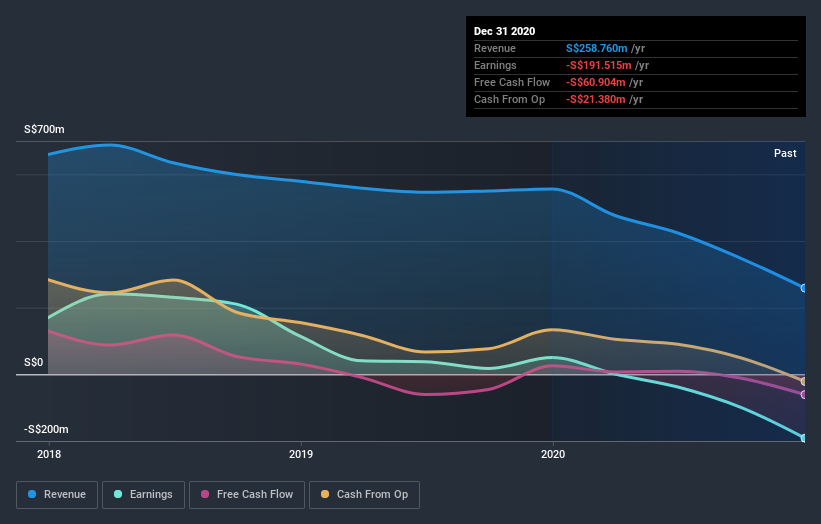This screenshot has height=524, width=821.
Task: Click the -S$200m y-axis label
Action: pyautogui.click(x=46, y=429)
